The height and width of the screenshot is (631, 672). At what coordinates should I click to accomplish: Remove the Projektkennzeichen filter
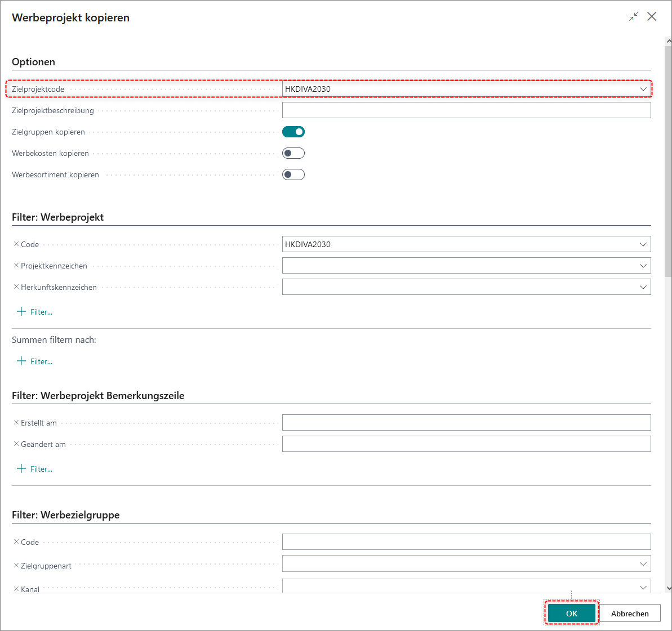(16, 266)
